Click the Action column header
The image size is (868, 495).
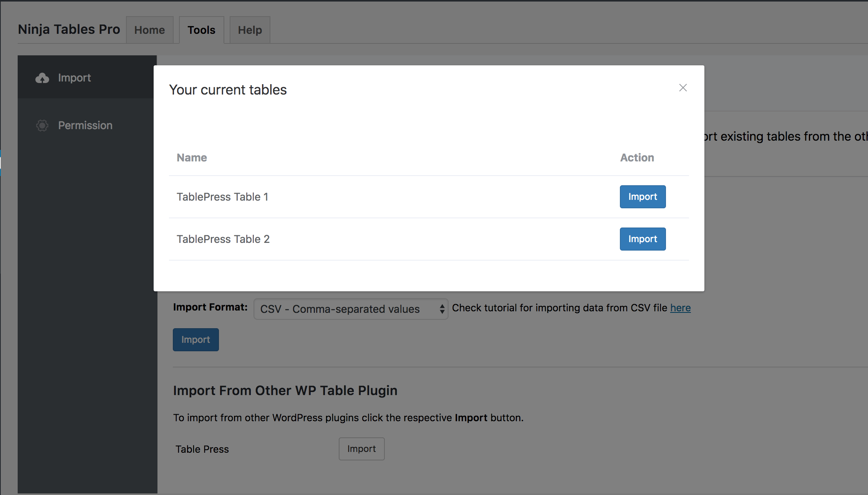point(637,158)
